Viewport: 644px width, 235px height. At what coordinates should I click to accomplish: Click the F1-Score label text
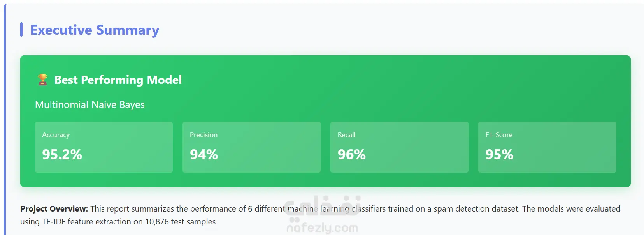[499, 135]
